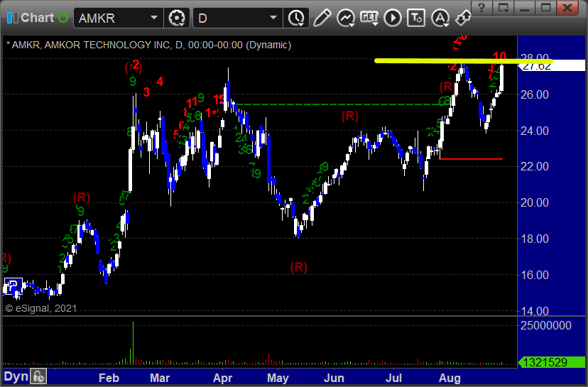The height and width of the screenshot is (387, 588).
Task: Click the Jul label on time axis
Action: 393,378
